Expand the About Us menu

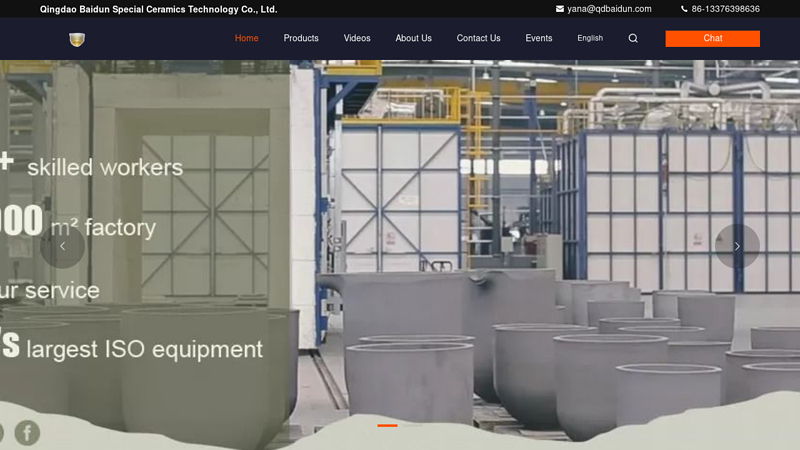click(x=413, y=39)
